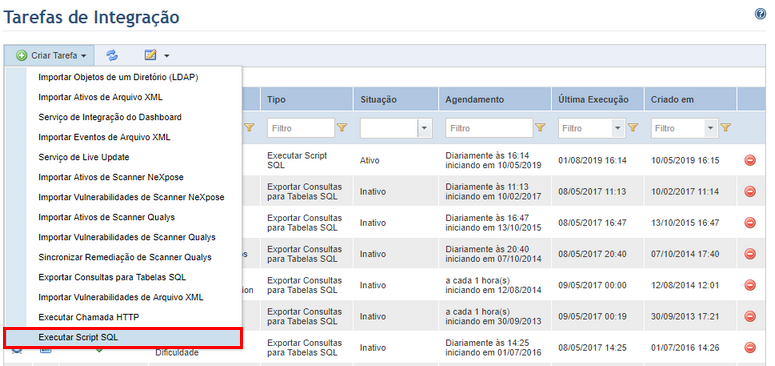
Task: Sort by the Tipo column header
Action: pos(306,99)
